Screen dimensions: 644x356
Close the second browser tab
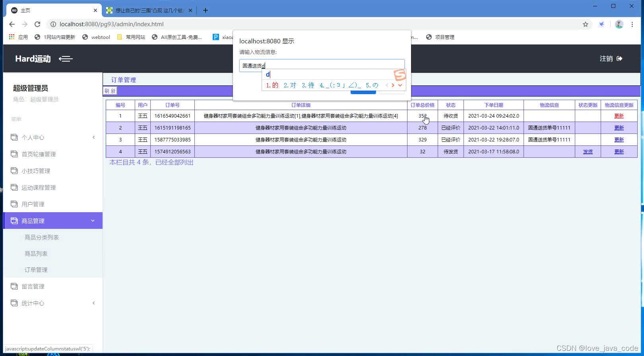click(x=190, y=10)
